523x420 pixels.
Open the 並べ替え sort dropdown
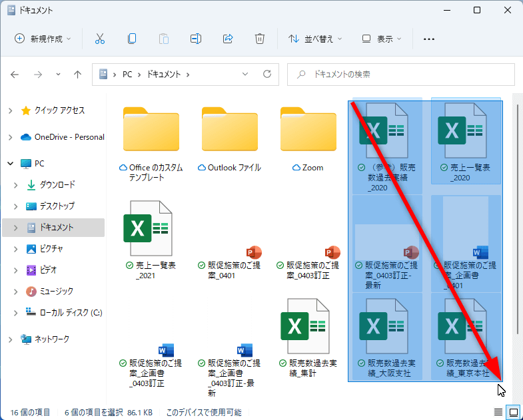314,39
